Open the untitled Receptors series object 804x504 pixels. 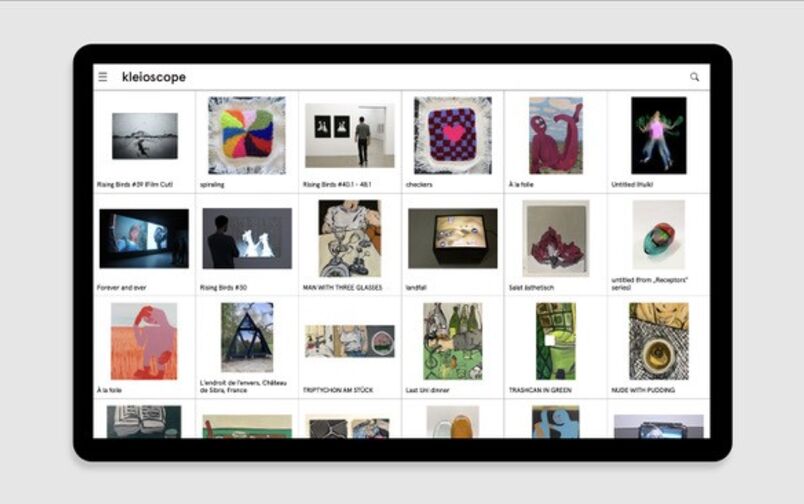pos(659,235)
